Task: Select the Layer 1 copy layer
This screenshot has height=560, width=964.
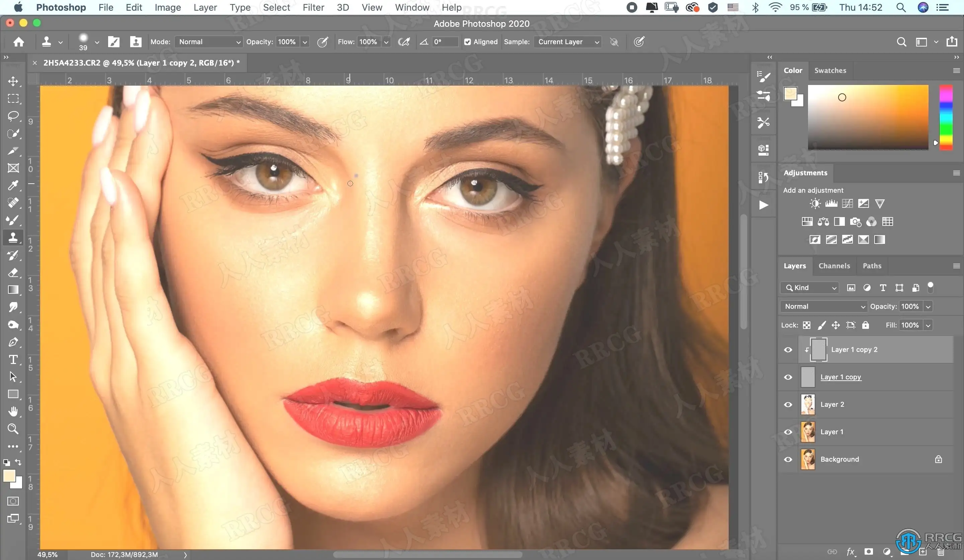Action: (x=840, y=377)
